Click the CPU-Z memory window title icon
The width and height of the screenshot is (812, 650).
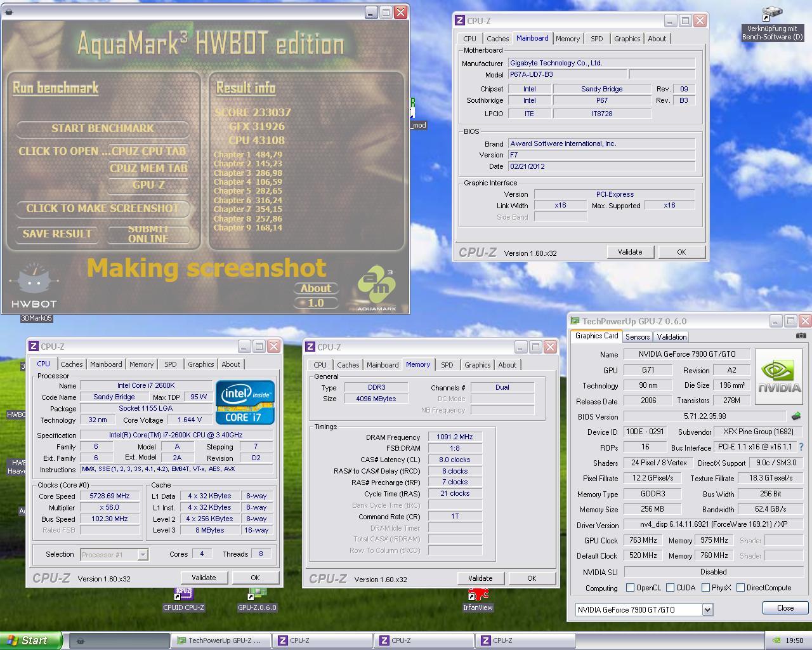(x=310, y=347)
